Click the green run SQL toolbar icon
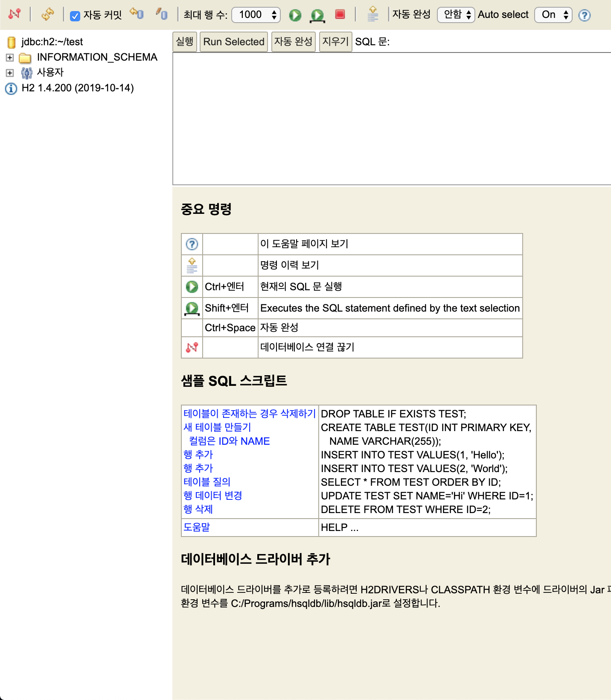The width and height of the screenshot is (611, 700). pos(295,15)
